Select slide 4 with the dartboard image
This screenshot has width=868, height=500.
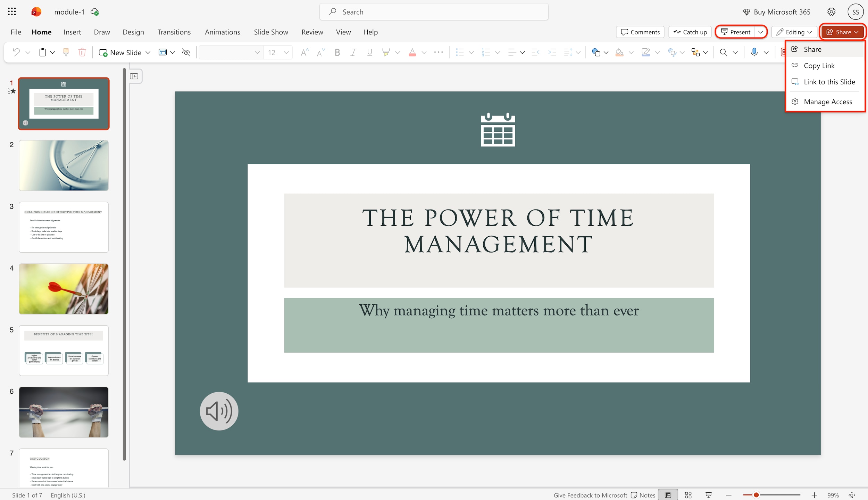click(64, 289)
